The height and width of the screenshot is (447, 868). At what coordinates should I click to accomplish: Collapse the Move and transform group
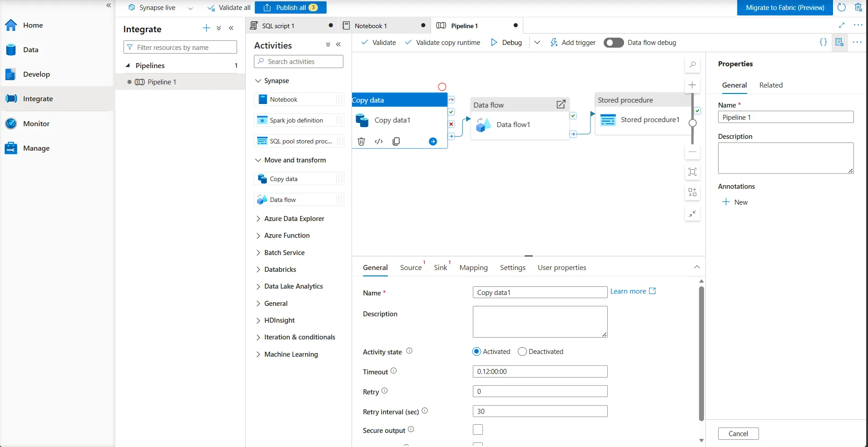258,160
